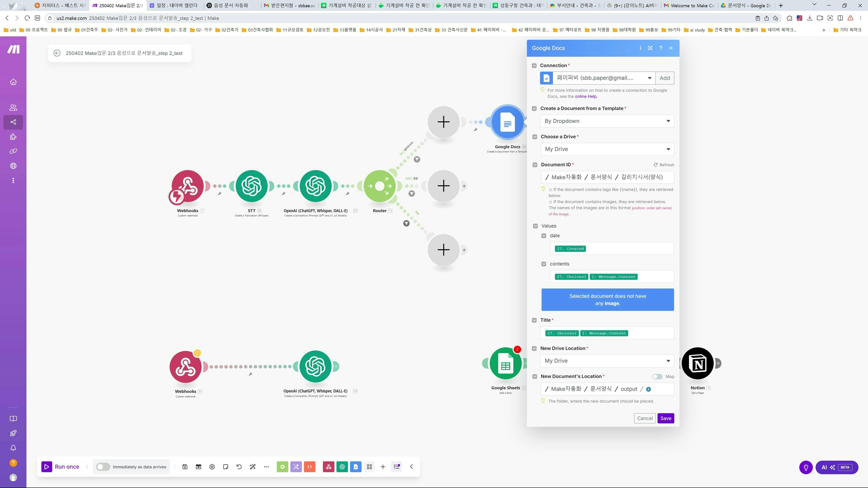This screenshot has width=868, height=488.
Task: Click the auto-align magic wand icon
Action: point(252,467)
